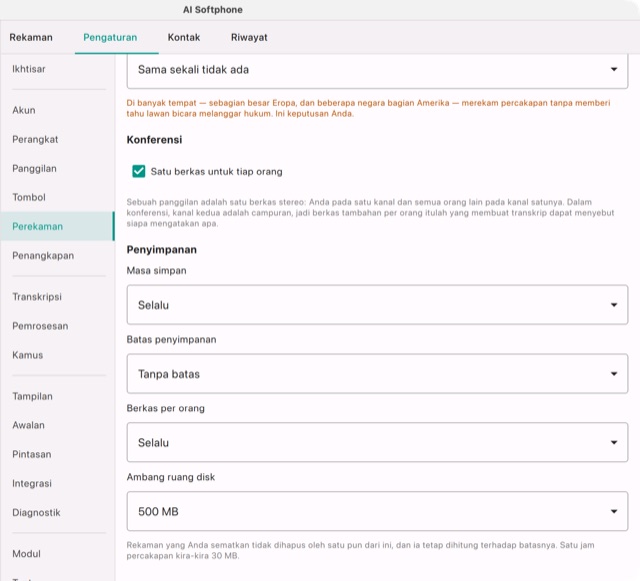Go to the Riwayat tab
Image resolution: width=640 pixels, height=581 pixels.
249,38
